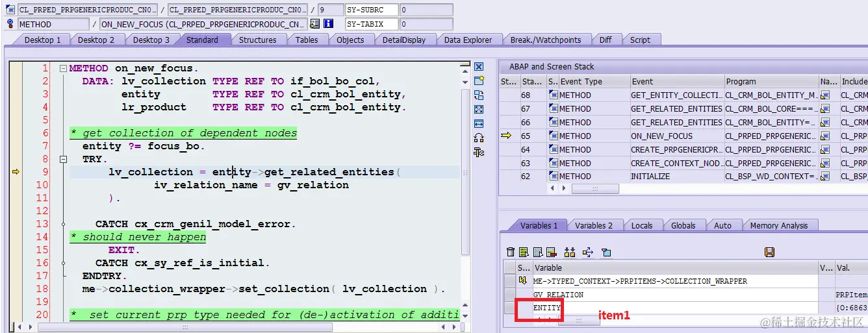
Task: Open the Script tab
Action: [640, 40]
